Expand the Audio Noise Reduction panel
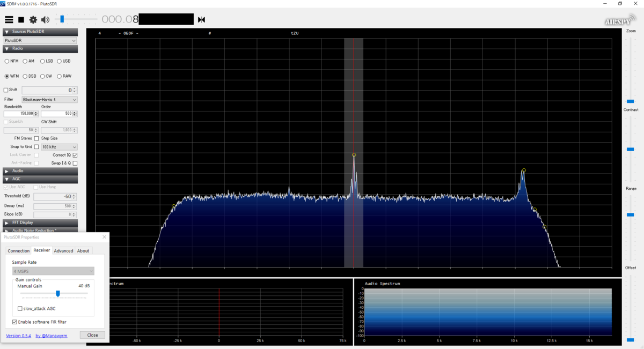644x349 pixels. point(40,230)
